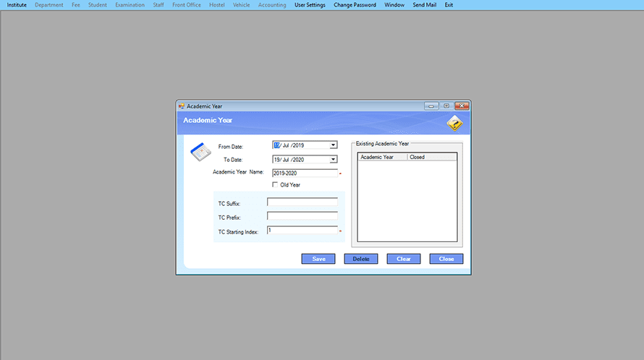Screen dimensions: 644x360
Task: Click the Academic Year window title icon
Action: 182,106
